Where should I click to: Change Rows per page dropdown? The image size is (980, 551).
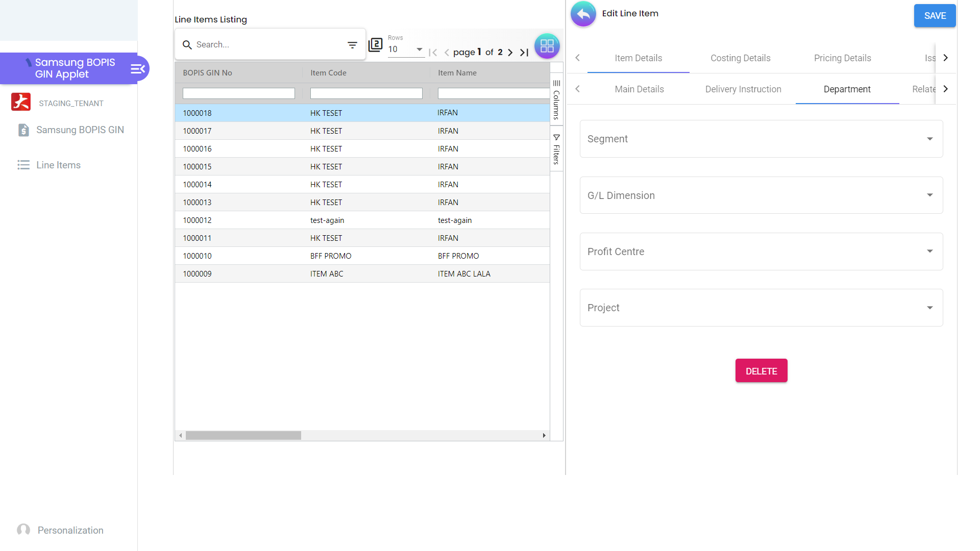tap(406, 49)
